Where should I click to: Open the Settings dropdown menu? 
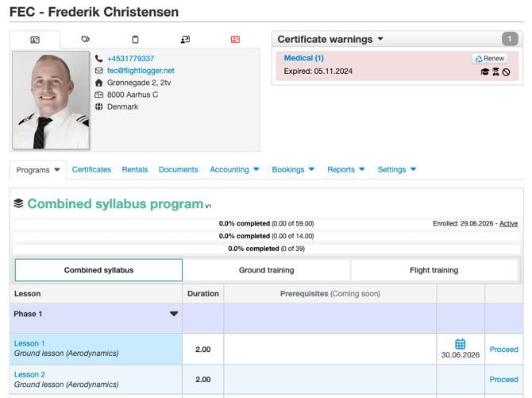[413, 169]
